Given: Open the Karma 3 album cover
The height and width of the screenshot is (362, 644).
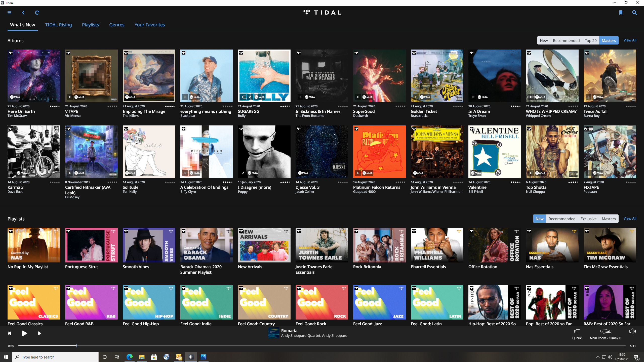Looking at the screenshot, I should pyautogui.click(x=34, y=152).
